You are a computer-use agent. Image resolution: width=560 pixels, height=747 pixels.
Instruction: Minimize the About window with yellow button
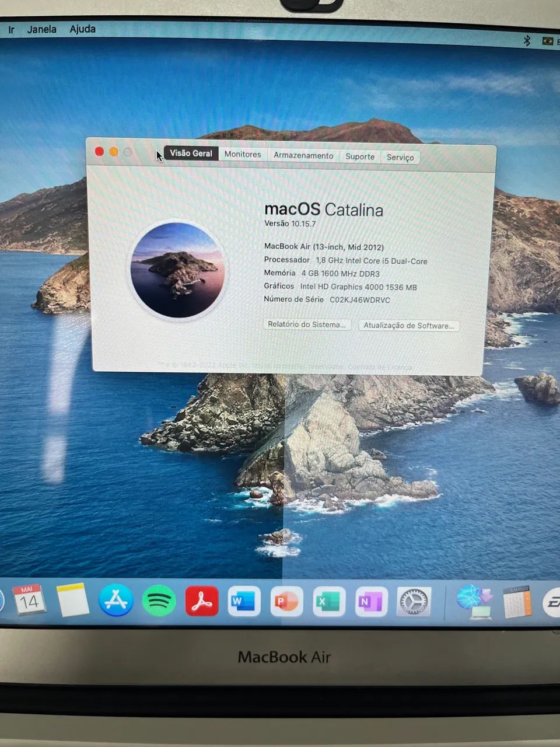pyautogui.click(x=114, y=152)
